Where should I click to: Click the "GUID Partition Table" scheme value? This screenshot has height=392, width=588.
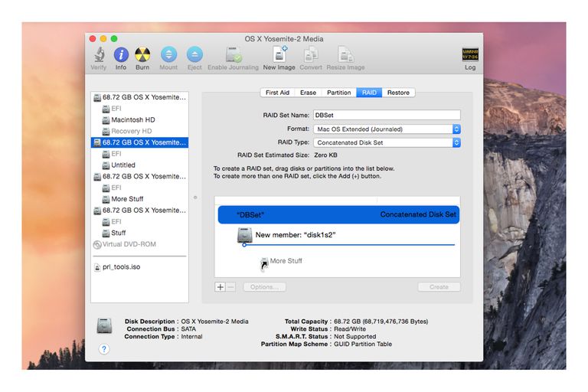363,344
